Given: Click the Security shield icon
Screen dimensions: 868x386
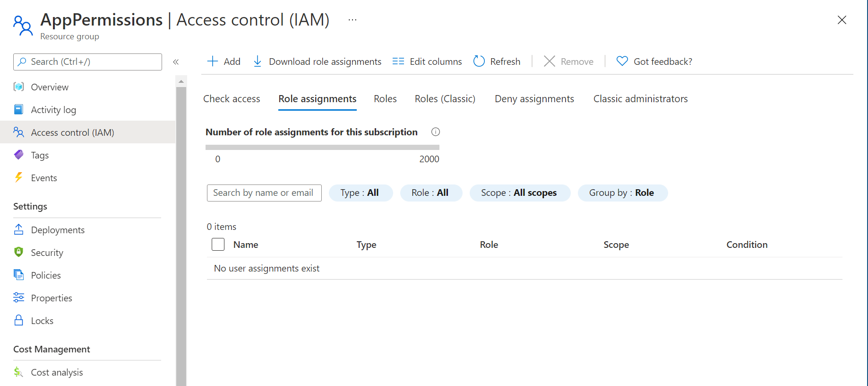Looking at the screenshot, I should tap(18, 252).
